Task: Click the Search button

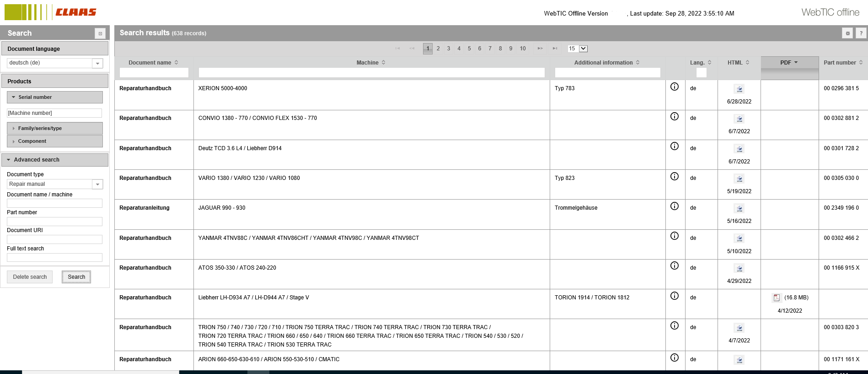Action: [76, 277]
